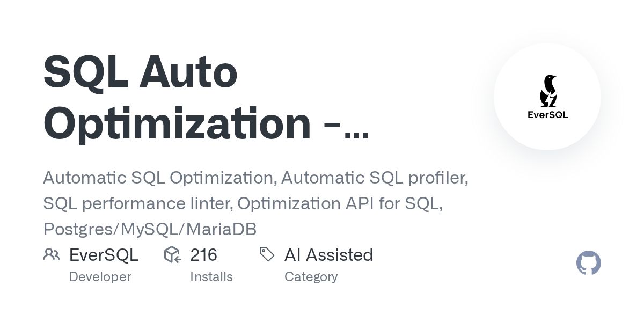Click the "SQL performance linter" phrase

[136, 203]
